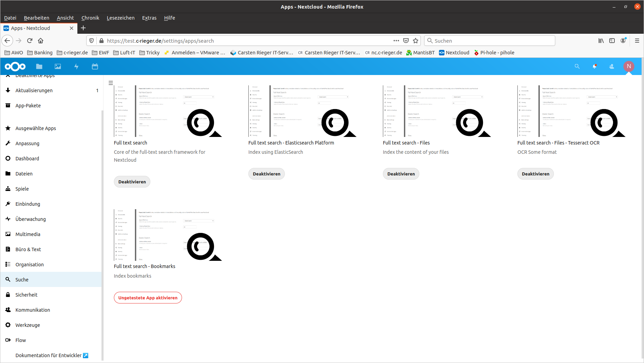Open the contacts menu icon
644x363 pixels.
click(x=612, y=66)
